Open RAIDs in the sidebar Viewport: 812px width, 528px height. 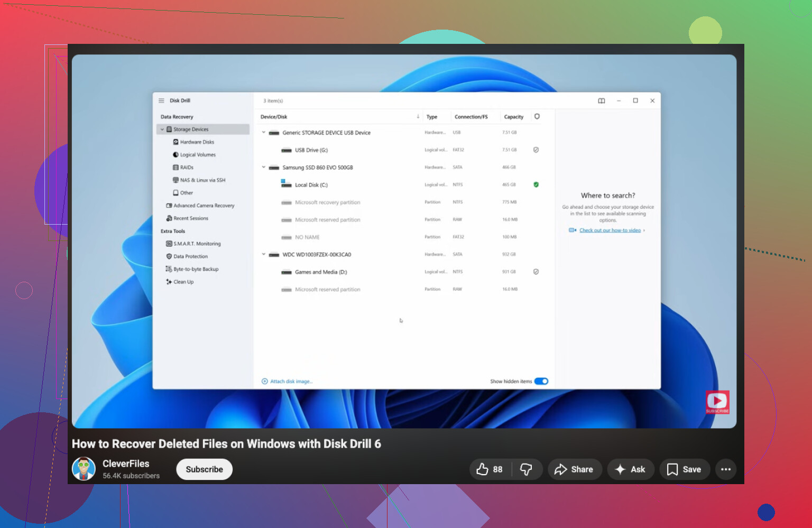pyautogui.click(x=183, y=168)
